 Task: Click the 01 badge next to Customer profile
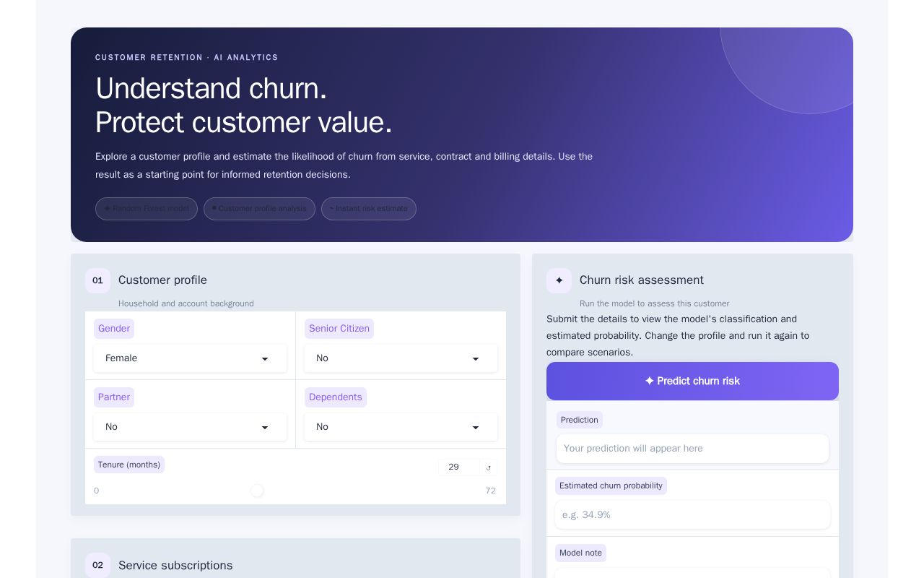(97, 280)
